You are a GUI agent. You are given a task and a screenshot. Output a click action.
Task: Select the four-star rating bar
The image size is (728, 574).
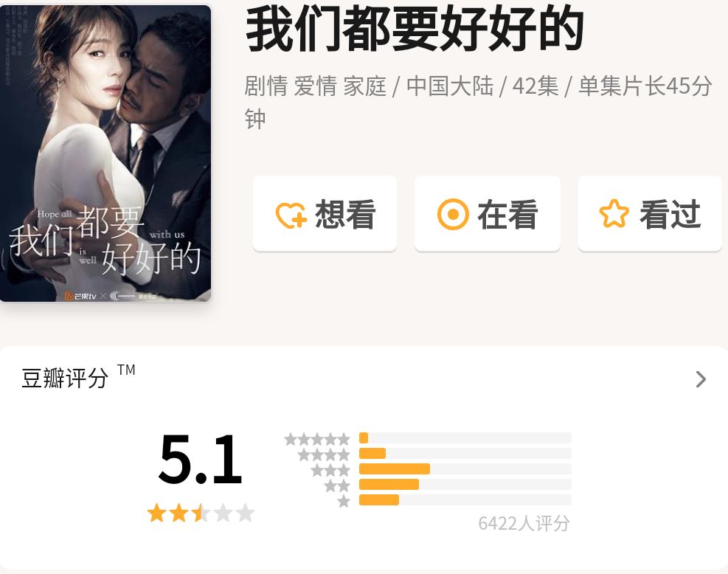point(465,453)
